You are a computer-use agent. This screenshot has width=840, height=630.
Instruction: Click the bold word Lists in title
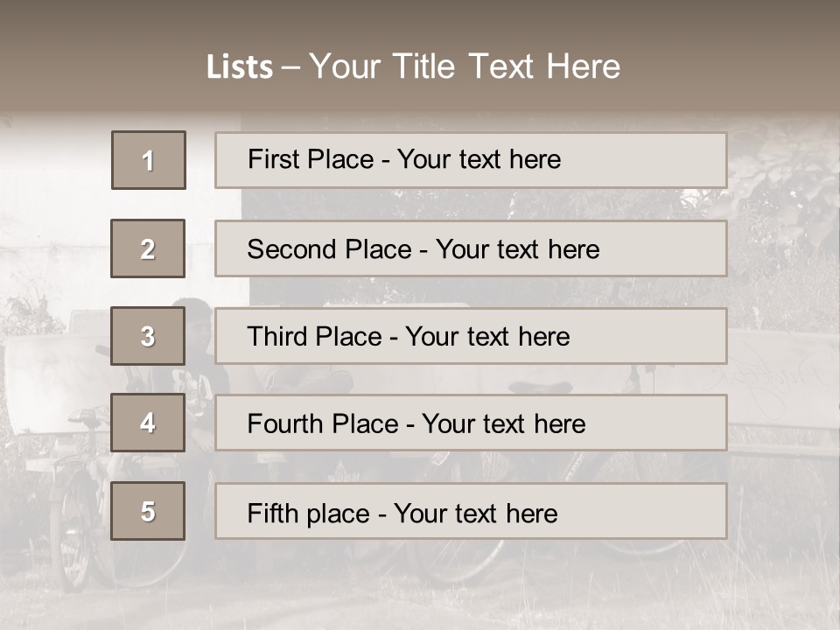(x=240, y=67)
